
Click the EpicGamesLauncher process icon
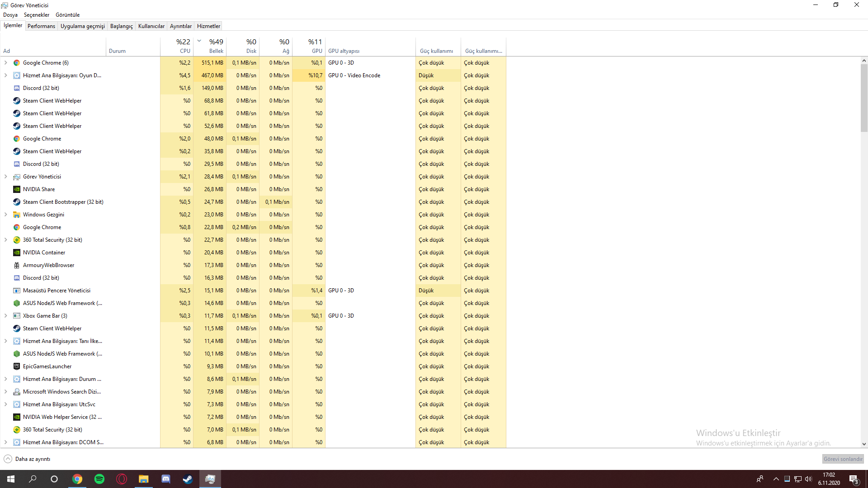click(17, 366)
